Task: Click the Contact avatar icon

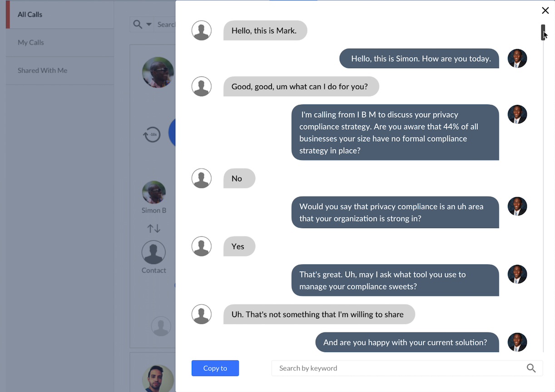Action: click(154, 252)
